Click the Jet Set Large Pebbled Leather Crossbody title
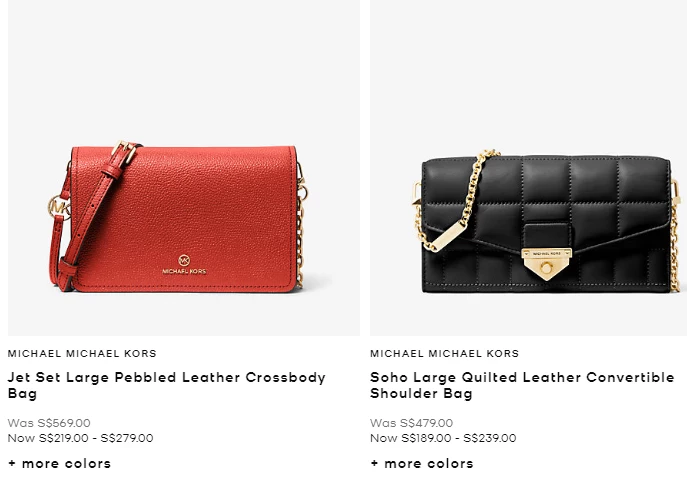This screenshot has height=489, width=687. (x=166, y=385)
